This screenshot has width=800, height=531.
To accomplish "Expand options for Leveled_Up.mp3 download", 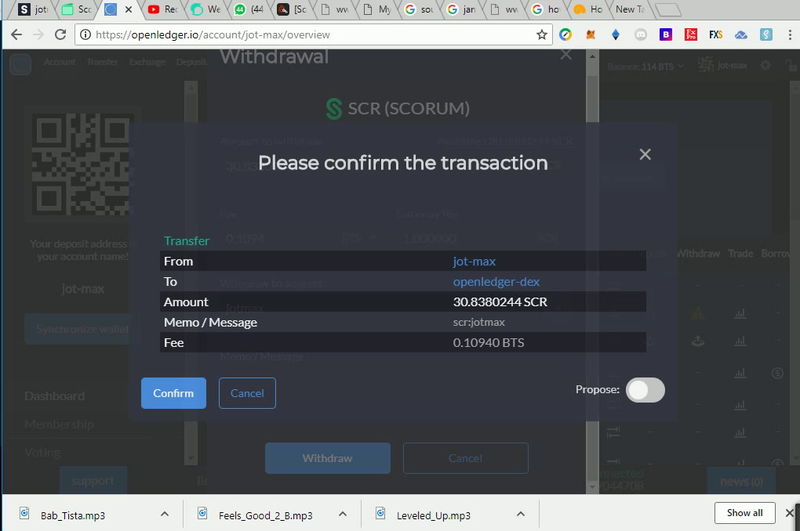I will tap(520, 514).
